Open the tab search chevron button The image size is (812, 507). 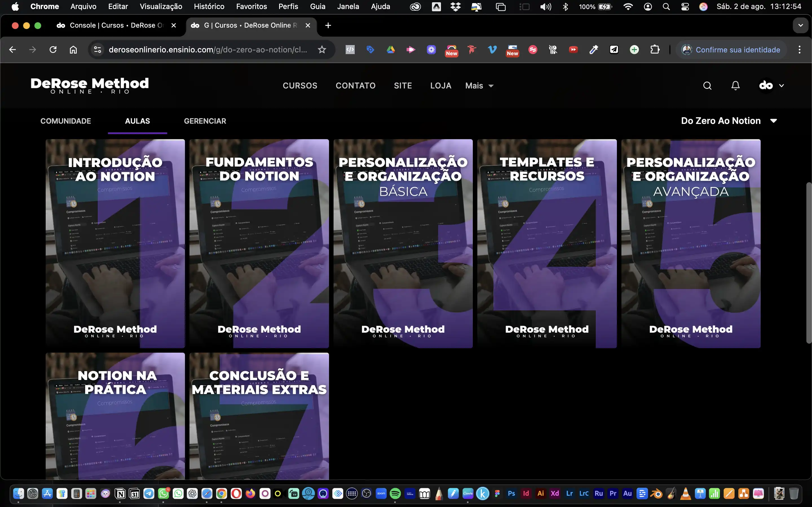(800, 25)
